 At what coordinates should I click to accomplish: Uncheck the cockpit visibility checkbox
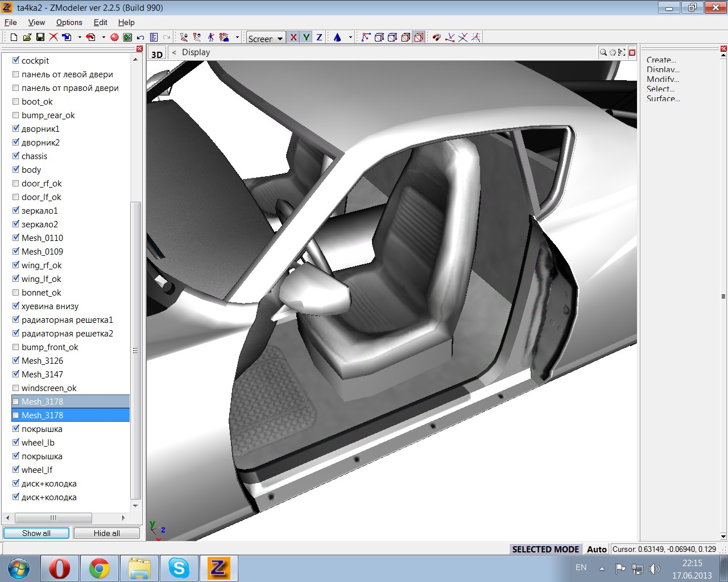coord(16,60)
